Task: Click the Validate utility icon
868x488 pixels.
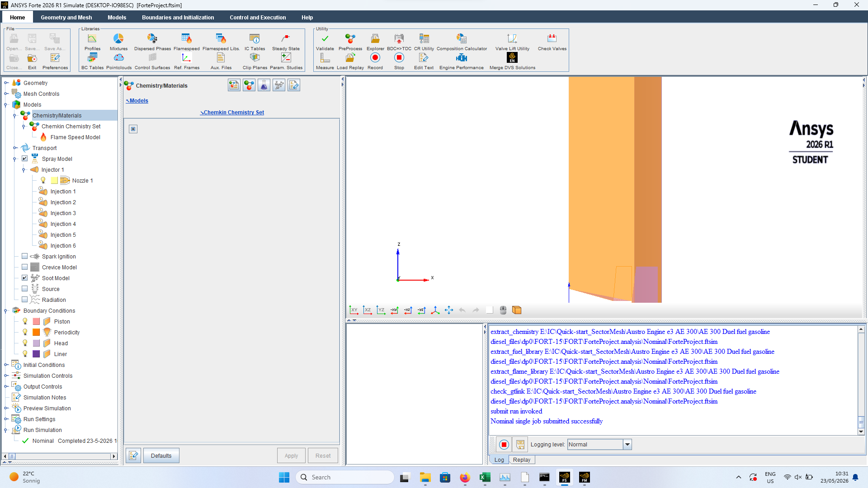Action: (x=325, y=42)
